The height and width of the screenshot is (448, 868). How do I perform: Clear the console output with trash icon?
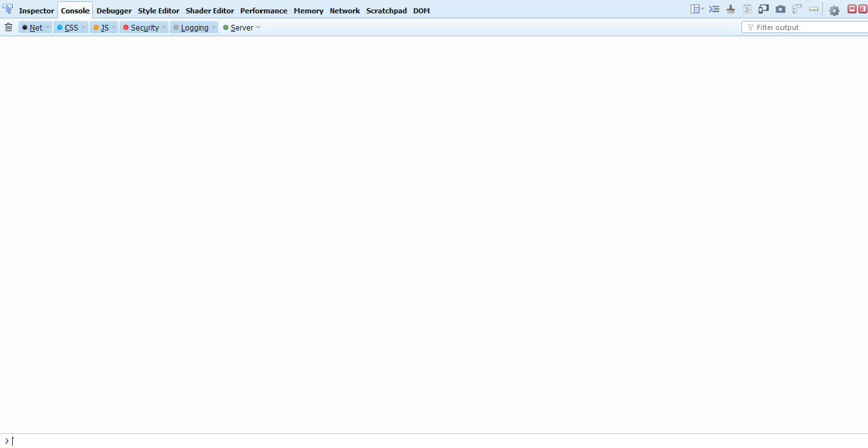click(8, 27)
